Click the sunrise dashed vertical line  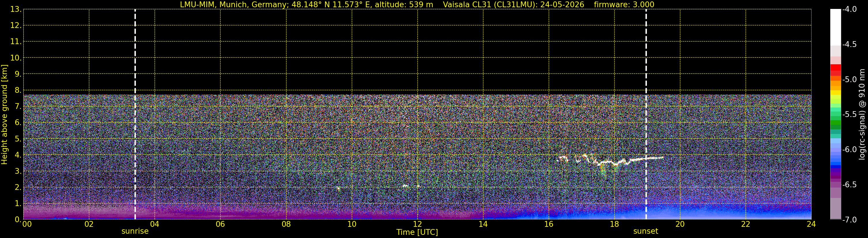pos(135,114)
